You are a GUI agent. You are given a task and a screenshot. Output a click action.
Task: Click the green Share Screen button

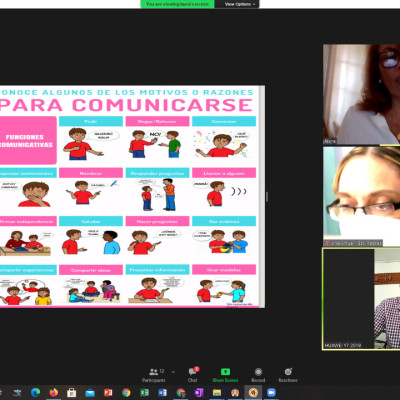click(225, 375)
